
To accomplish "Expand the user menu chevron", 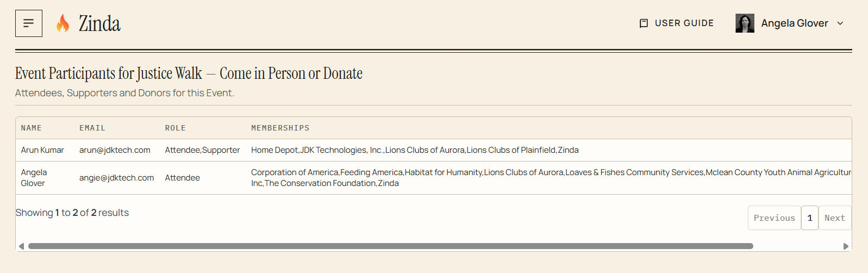I will tap(840, 23).
